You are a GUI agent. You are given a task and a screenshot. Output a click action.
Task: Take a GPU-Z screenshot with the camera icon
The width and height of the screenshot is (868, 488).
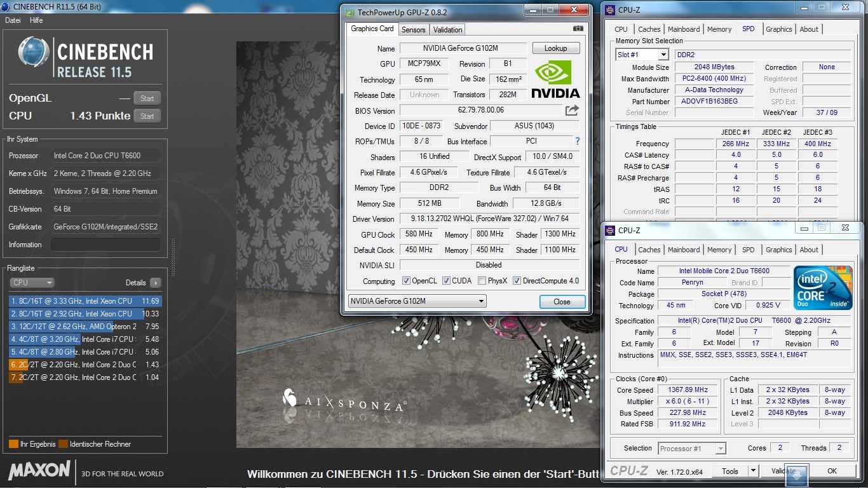(x=578, y=29)
